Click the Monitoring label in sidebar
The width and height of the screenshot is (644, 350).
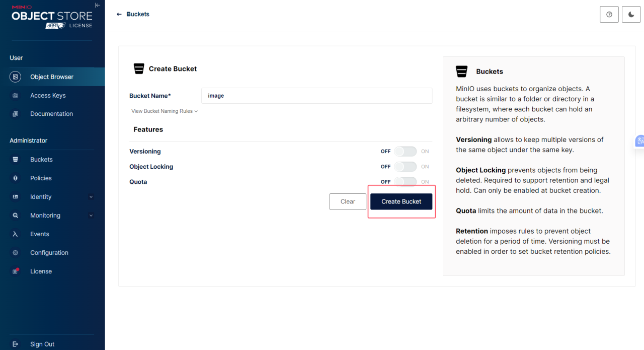[45, 216]
